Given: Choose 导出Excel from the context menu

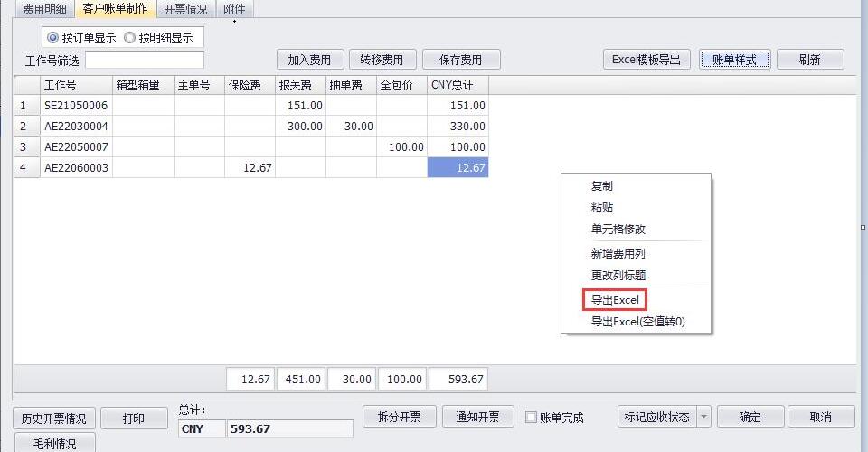Looking at the screenshot, I should (x=615, y=300).
